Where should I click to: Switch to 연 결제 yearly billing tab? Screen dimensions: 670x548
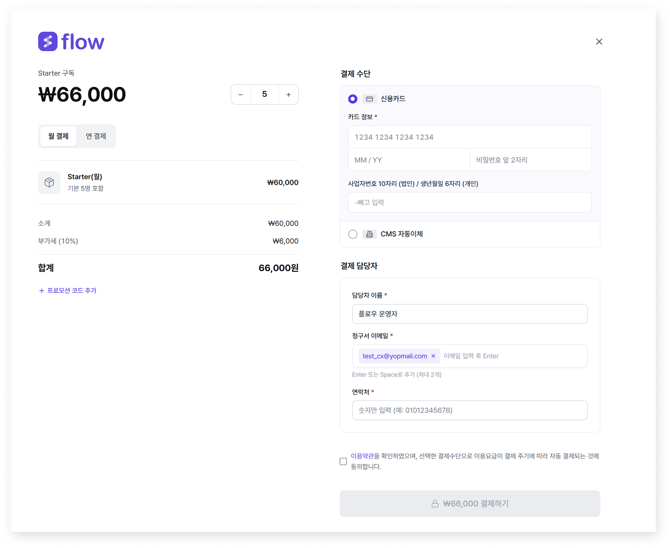point(96,136)
